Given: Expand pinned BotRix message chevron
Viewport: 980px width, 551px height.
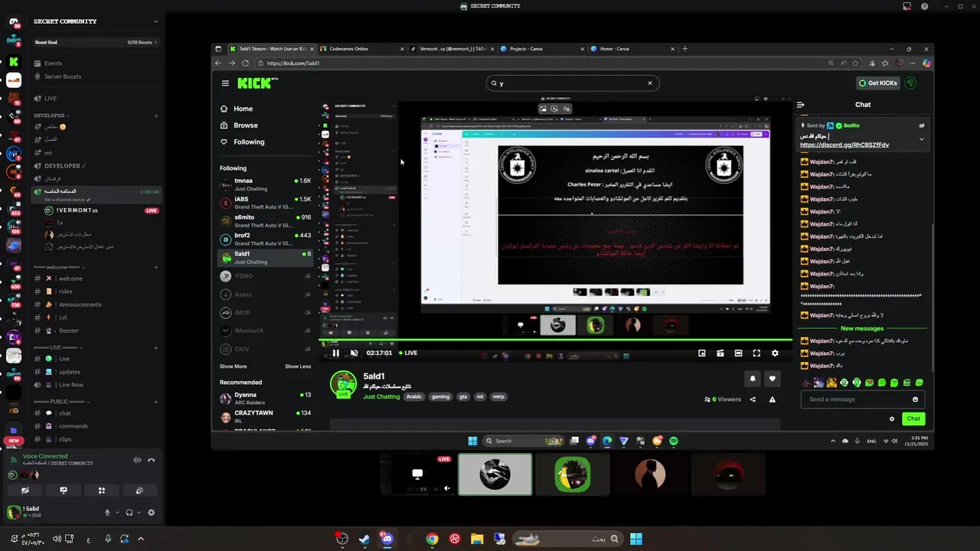Looking at the screenshot, I should pyautogui.click(x=921, y=139).
